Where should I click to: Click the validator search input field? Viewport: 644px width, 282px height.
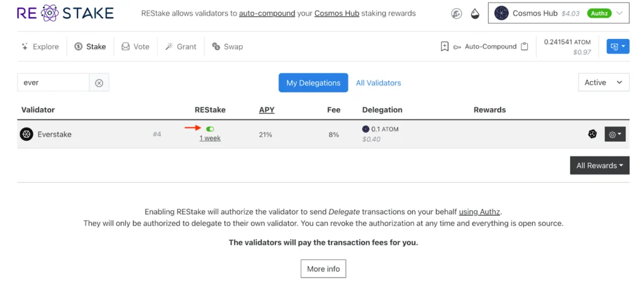[53, 83]
